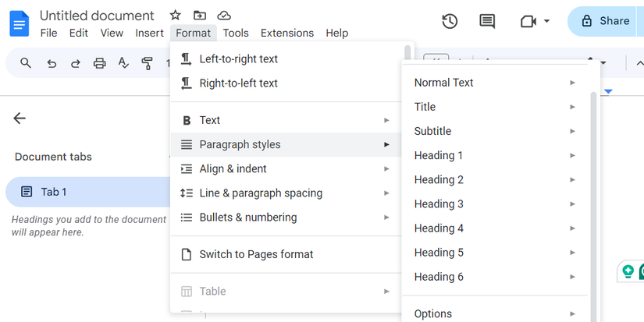Screen dimensions: 644x322
Task: Click the Untitled document title field
Action: [x=97, y=16]
